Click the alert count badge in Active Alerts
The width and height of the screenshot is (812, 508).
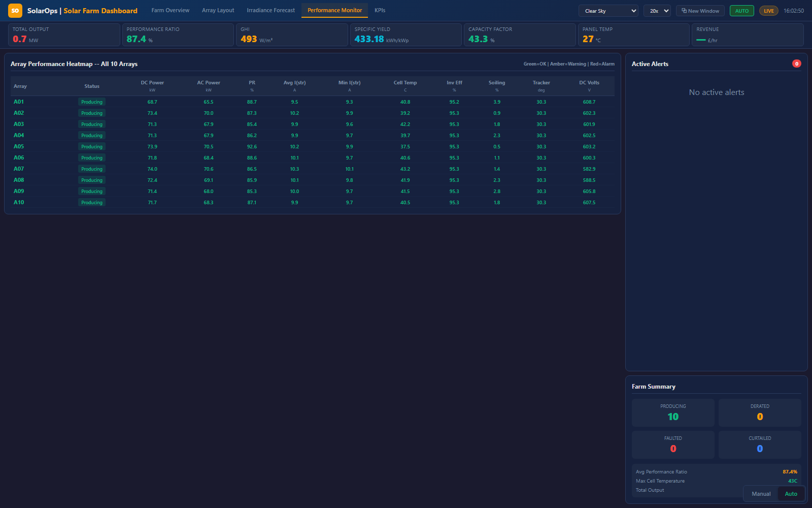point(797,63)
